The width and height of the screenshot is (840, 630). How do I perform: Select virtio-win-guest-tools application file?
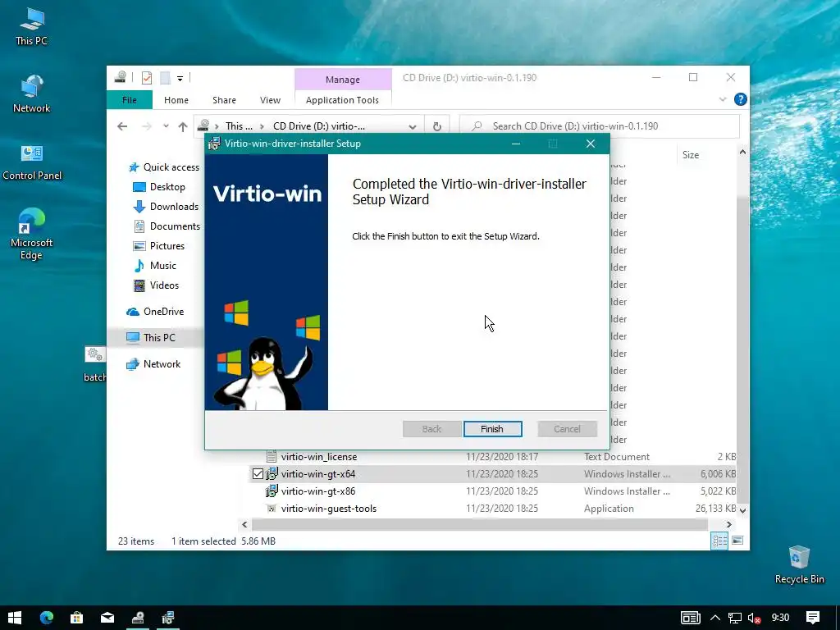click(x=328, y=509)
